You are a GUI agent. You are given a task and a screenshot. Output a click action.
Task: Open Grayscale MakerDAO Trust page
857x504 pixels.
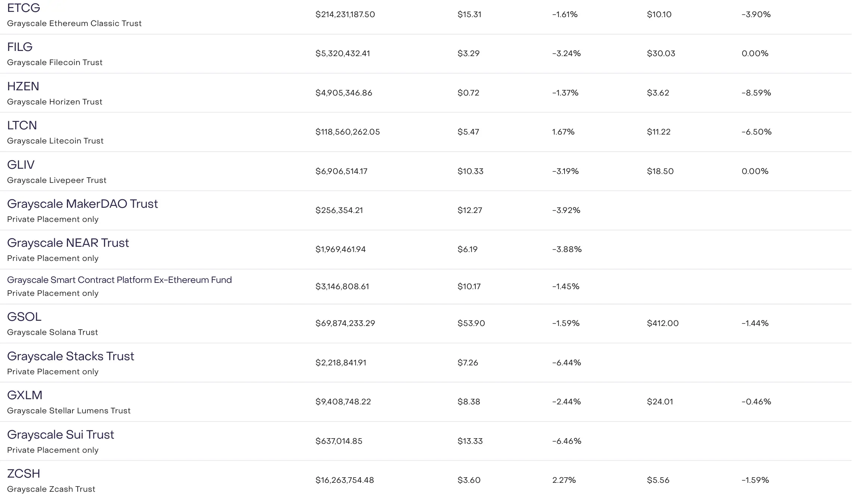[x=83, y=204]
